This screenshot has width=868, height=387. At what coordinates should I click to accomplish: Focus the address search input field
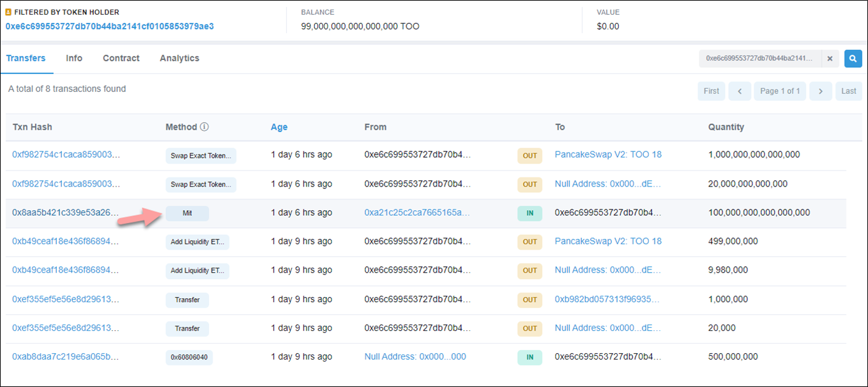coord(760,58)
